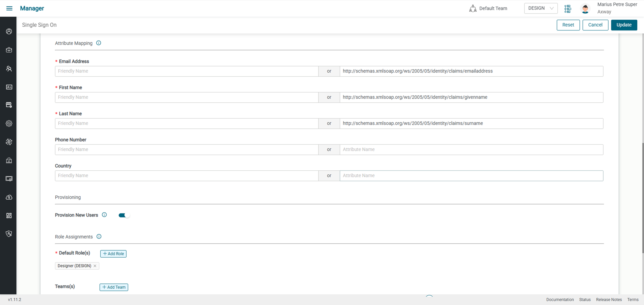Click the v1.11.2 version text
The width and height of the screenshot is (644, 305).
(x=15, y=299)
